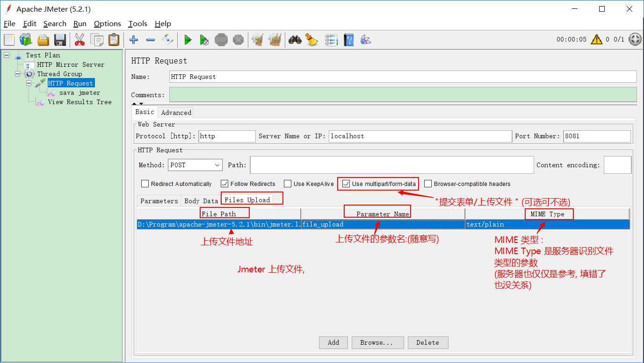Click the Content encoding field
Viewport: 644px width, 363px height.
point(617,165)
